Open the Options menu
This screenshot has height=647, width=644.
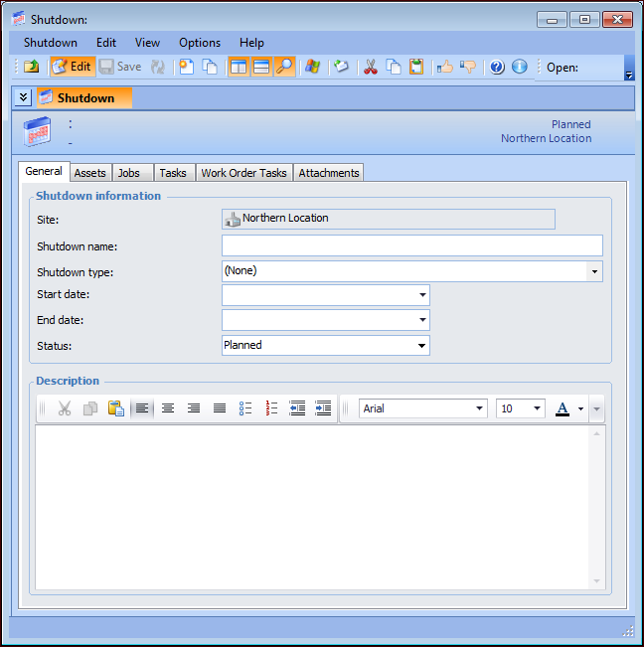tap(200, 43)
